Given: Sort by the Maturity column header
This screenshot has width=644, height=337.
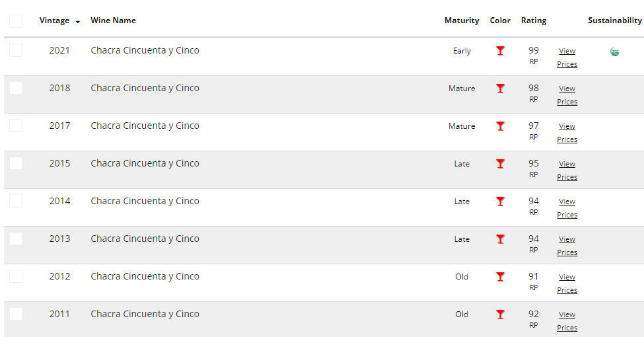Looking at the screenshot, I should tap(461, 20).
